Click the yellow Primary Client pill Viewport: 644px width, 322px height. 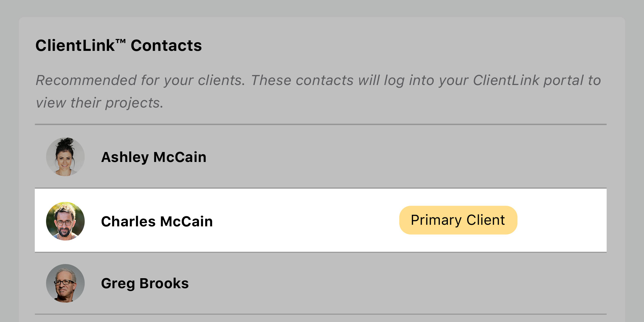(x=458, y=220)
